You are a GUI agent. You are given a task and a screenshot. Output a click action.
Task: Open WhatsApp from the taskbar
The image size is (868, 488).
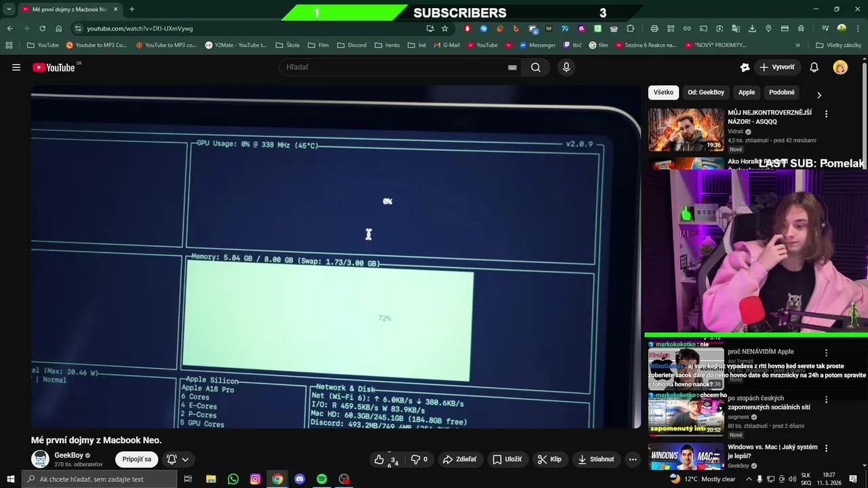tap(233, 479)
